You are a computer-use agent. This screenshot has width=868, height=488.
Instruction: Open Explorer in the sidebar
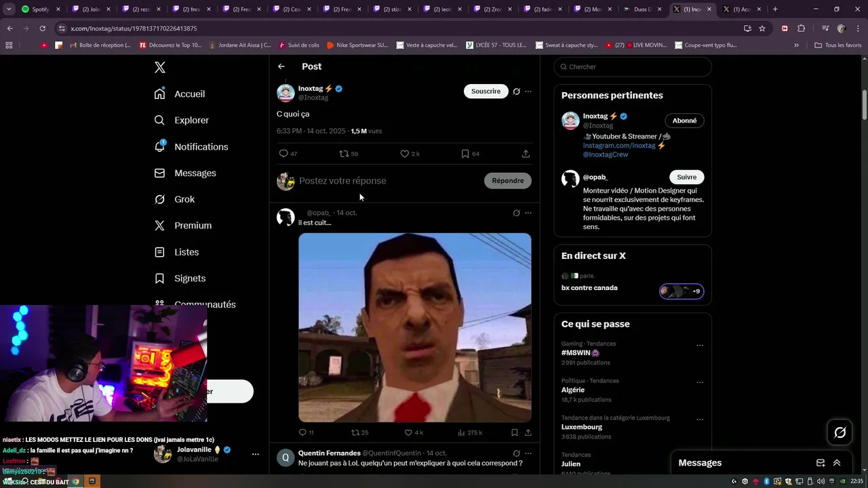(182, 120)
